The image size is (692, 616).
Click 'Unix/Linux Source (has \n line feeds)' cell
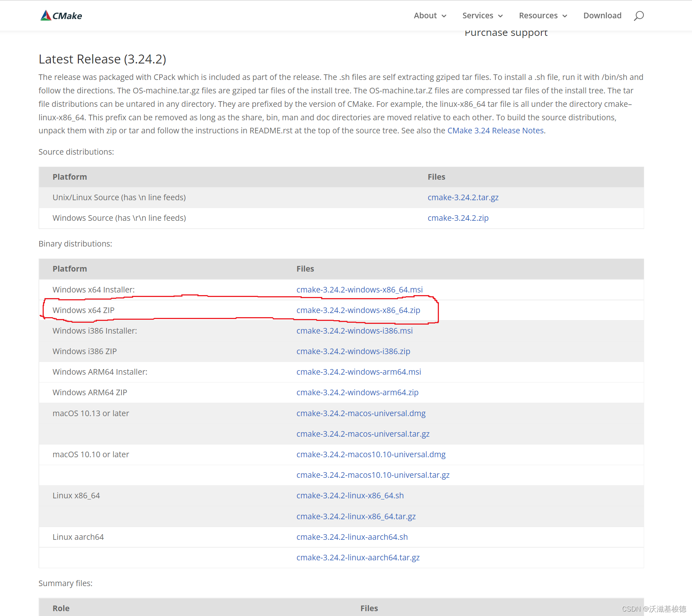pos(119,198)
